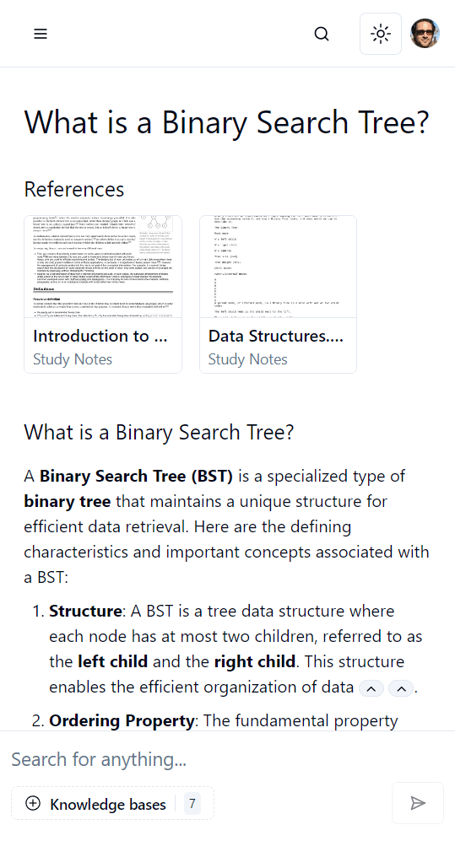Click the magnifier search icon in header

click(x=322, y=34)
